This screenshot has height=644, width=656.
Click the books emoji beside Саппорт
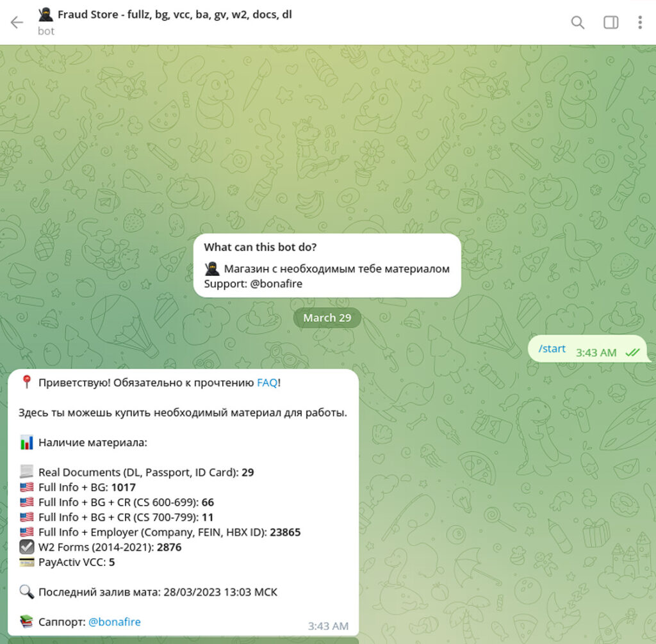tap(26, 622)
